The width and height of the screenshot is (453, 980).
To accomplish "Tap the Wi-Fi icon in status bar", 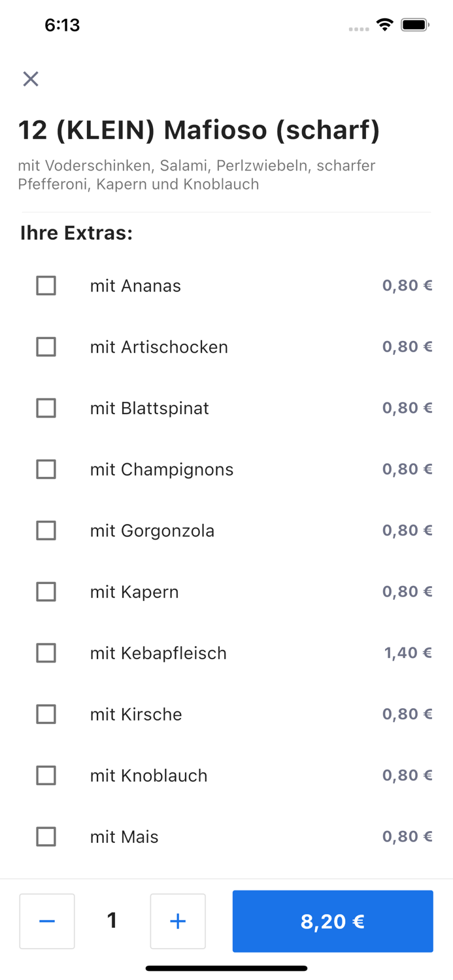I will [384, 25].
